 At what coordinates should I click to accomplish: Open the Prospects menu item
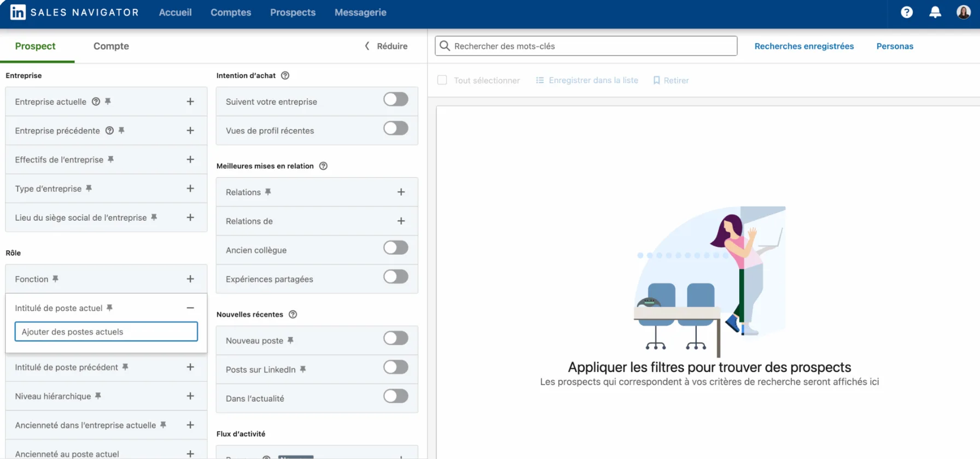coord(293,12)
